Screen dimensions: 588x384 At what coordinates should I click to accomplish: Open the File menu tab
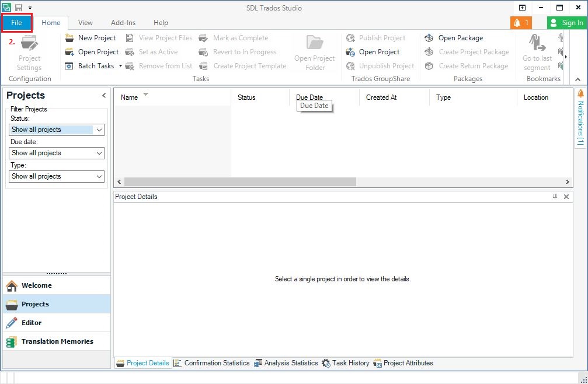click(16, 23)
